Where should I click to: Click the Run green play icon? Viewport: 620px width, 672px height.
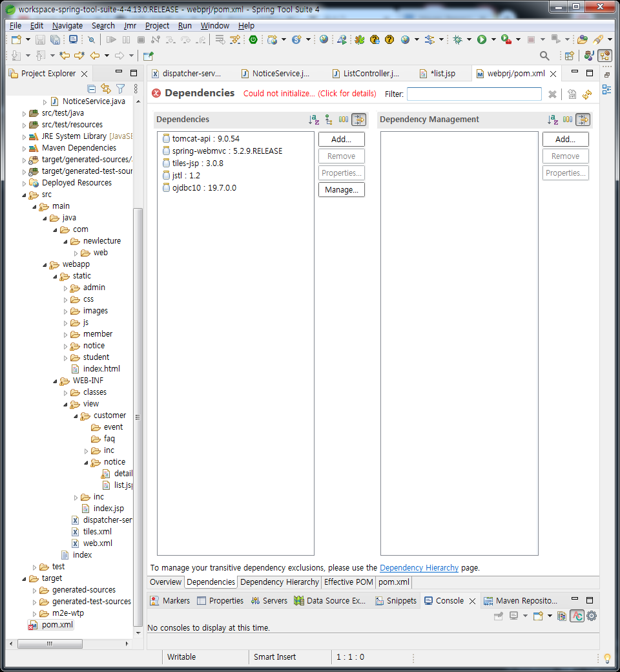pyautogui.click(x=482, y=40)
